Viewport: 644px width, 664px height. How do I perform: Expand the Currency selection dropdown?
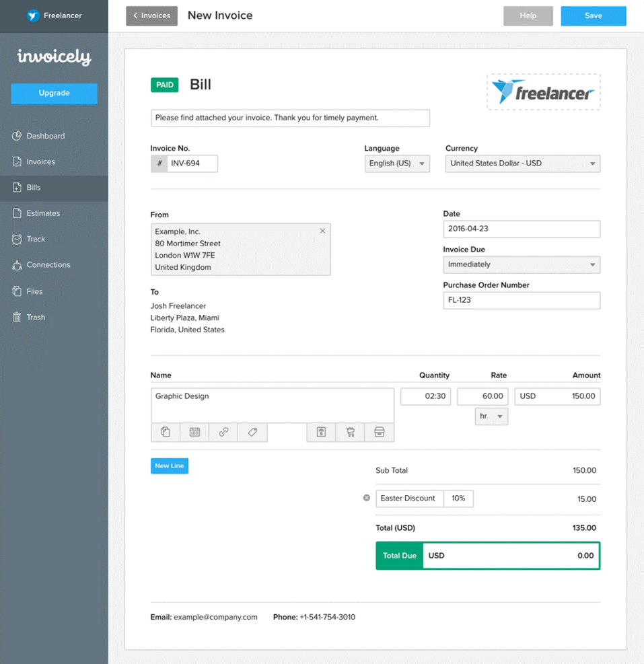pos(522,163)
